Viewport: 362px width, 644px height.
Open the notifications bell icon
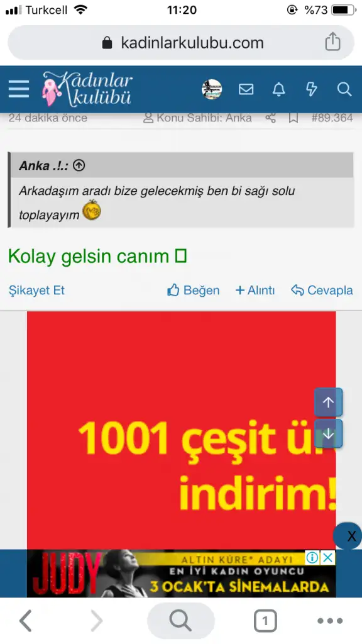pyautogui.click(x=278, y=89)
